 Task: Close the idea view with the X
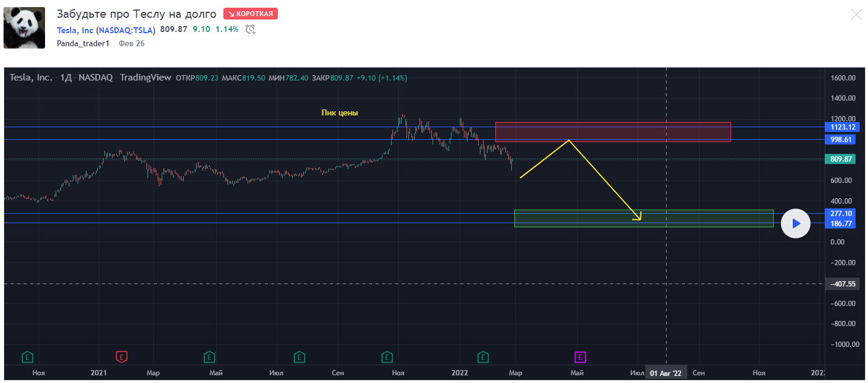pyautogui.click(x=856, y=15)
